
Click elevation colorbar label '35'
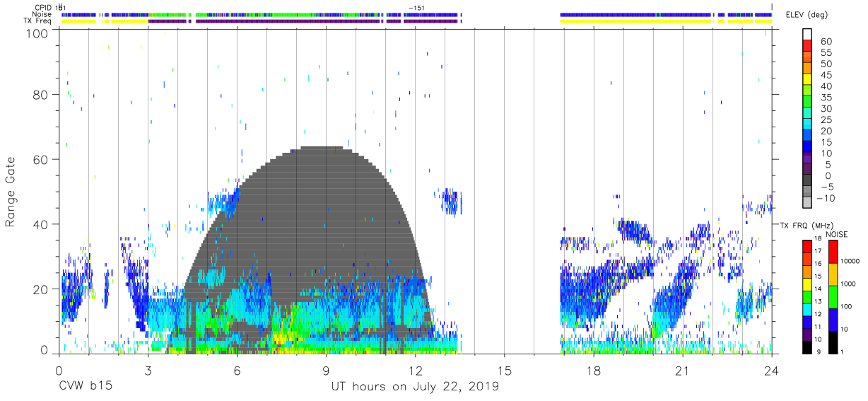(x=826, y=98)
